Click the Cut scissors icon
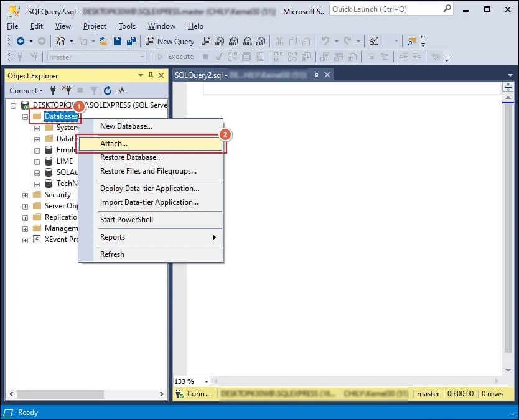This screenshot has width=519, height=420. tap(279, 41)
